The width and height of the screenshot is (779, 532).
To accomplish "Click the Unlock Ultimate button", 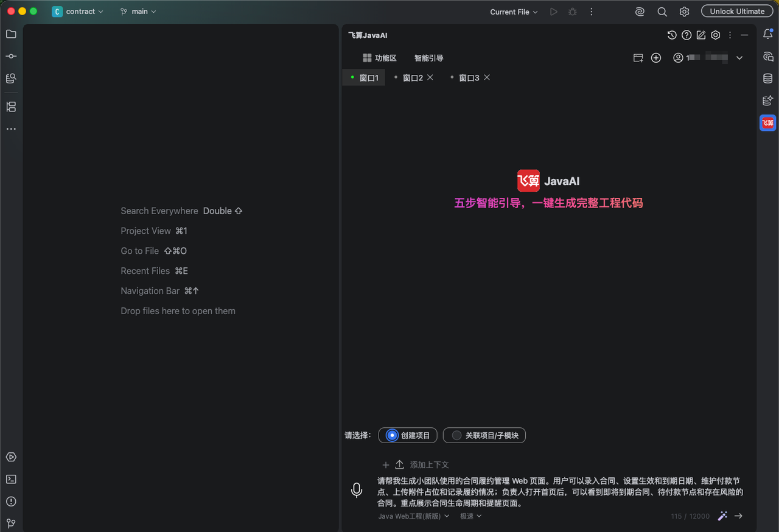I will 737,11.
